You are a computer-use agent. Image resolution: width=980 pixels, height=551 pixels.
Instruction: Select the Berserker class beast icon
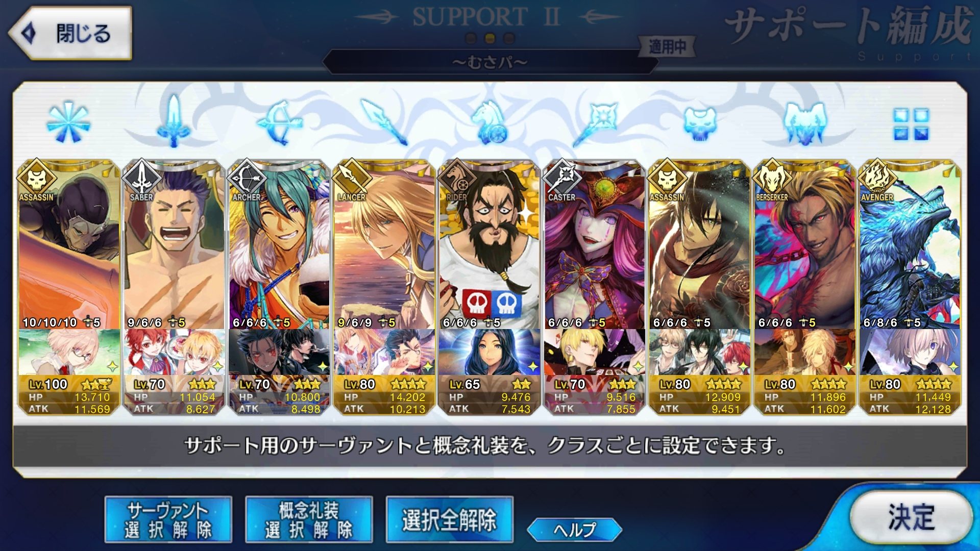click(x=805, y=123)
